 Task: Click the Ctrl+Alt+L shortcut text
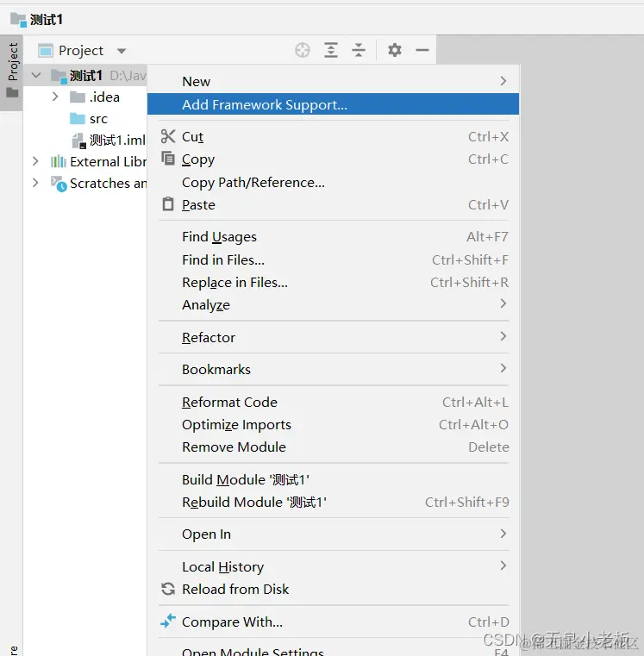[475, 402]
